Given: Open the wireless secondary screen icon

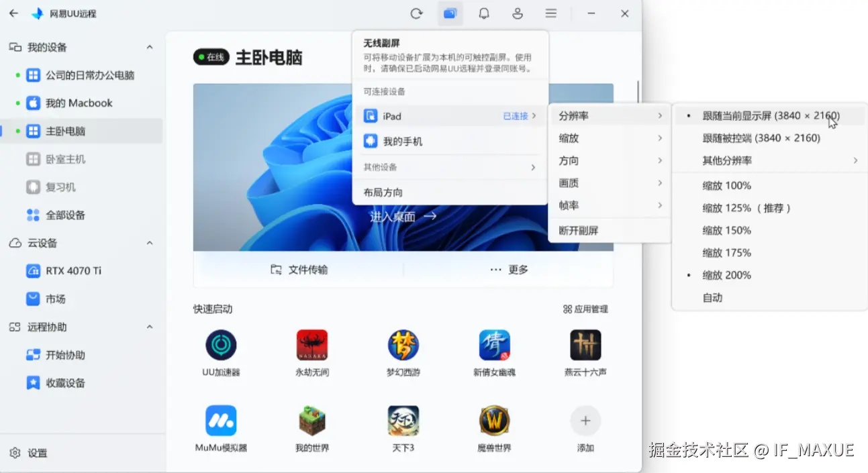Looking at the screenshot, I should pyautogui.click(x=450, y=13).
